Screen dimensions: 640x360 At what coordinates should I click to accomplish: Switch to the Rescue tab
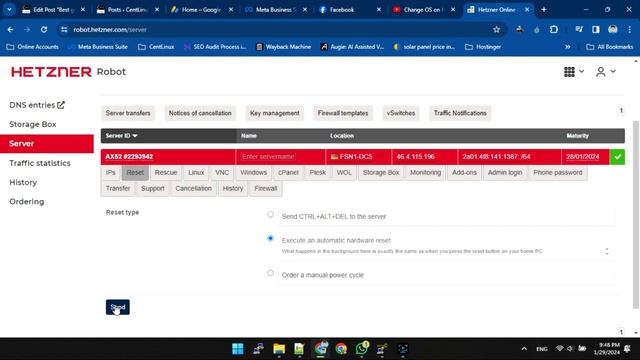click(x=166, y=173)
